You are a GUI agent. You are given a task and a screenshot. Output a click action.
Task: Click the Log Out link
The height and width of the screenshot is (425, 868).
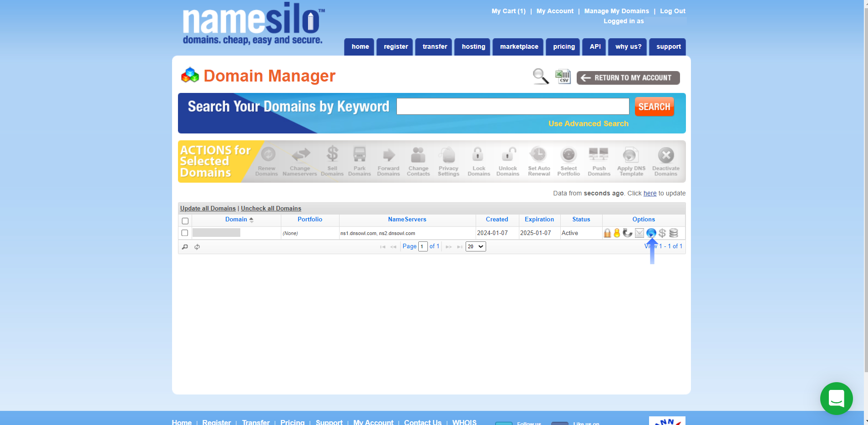click(673, 11)
